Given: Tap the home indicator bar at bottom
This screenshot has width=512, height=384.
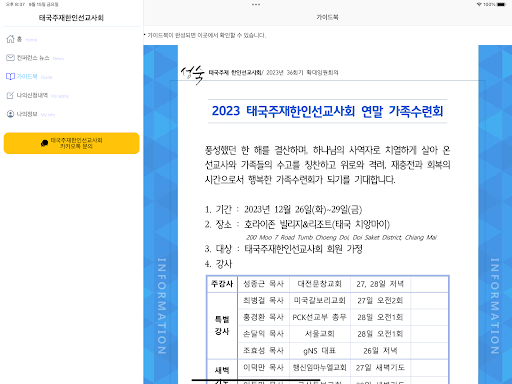Looking at the screenshot, I should click(x=256, y=380).
